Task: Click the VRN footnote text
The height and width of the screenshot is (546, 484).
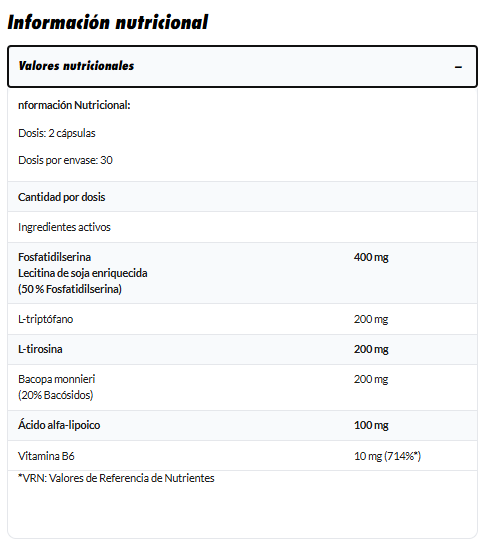Action: point(116,478)
